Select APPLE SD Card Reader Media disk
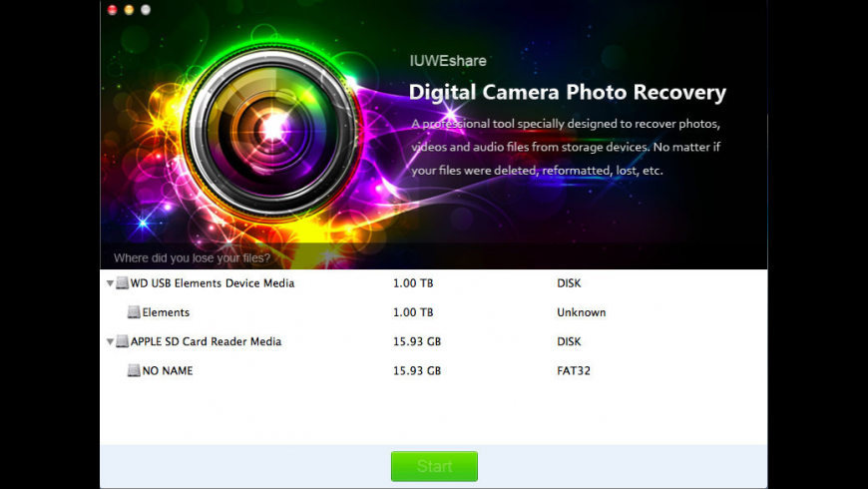 (433, 341)
